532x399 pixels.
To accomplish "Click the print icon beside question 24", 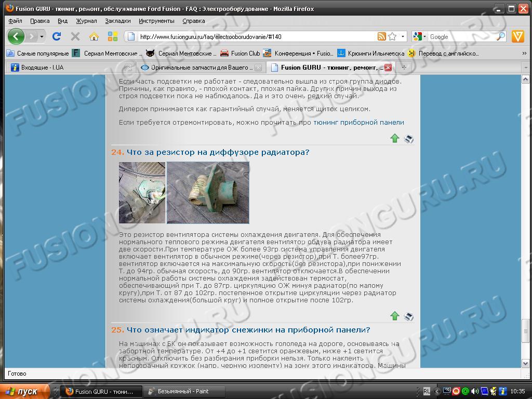I will (409, 316).
